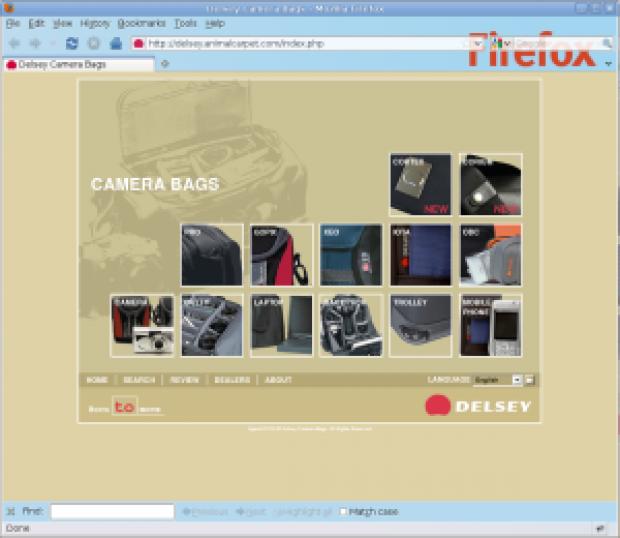
Task: Click the copyright line below the page frame
Action: [x=310, y=429]
